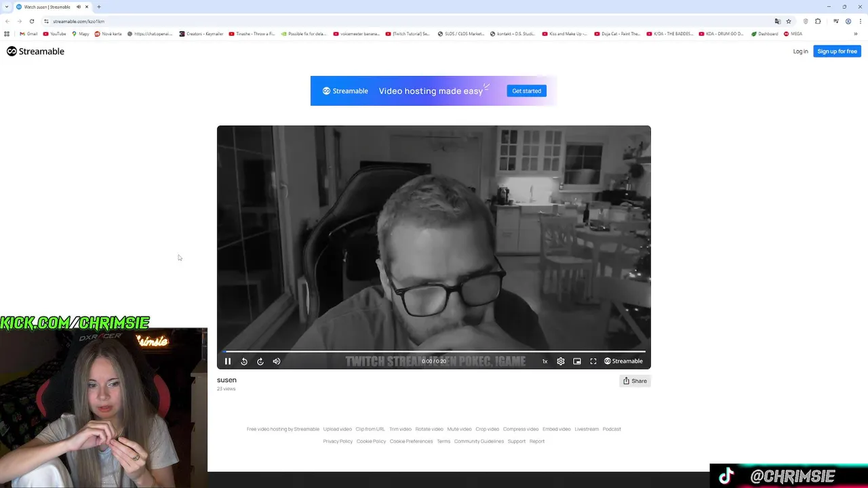This screenshot has height=488, width=868.
Task: Mute the video player volume
Action: 277,361
